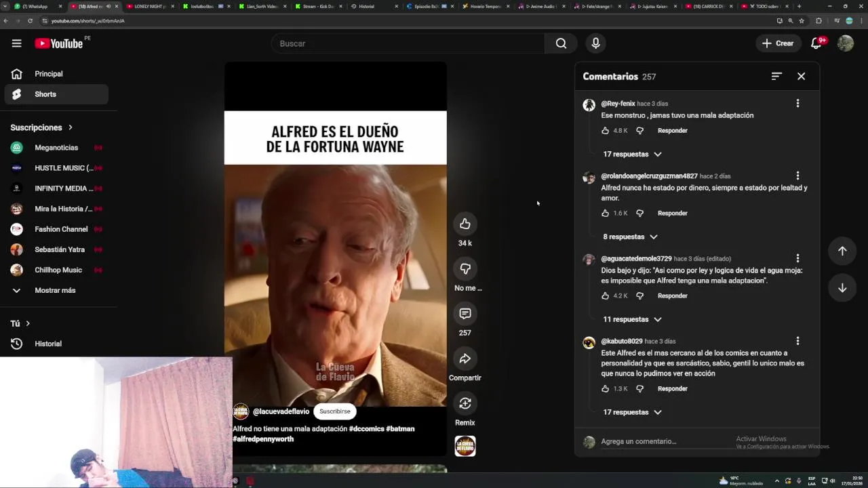The height and width of the screenshot is (488, 868).
Task: Open the account avatar menu
Action: point(846,43)
